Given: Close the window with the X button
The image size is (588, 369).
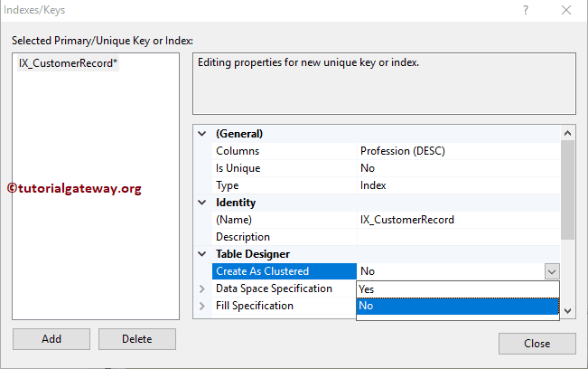Looking at the screenshot, I should 566,10.
